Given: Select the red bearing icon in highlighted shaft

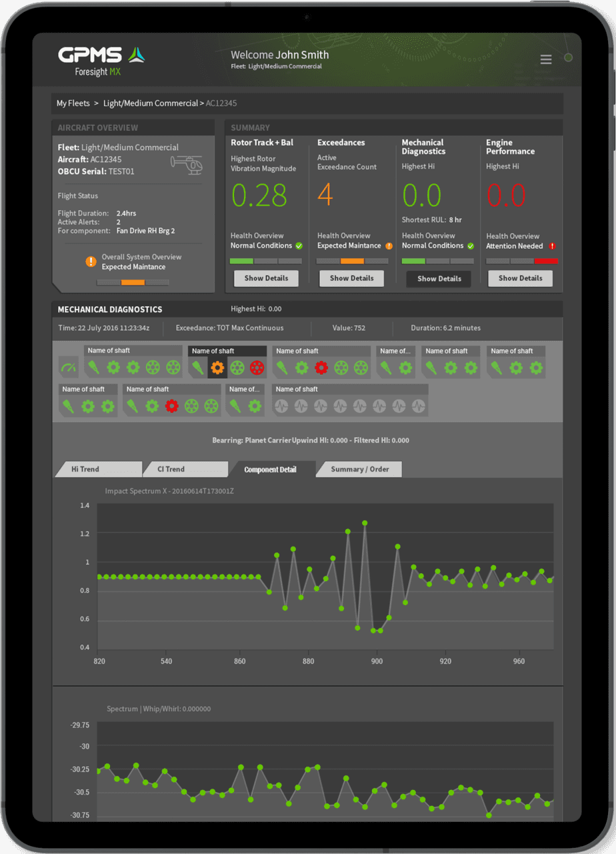Looking at the screenshot, I should point(257,367).
